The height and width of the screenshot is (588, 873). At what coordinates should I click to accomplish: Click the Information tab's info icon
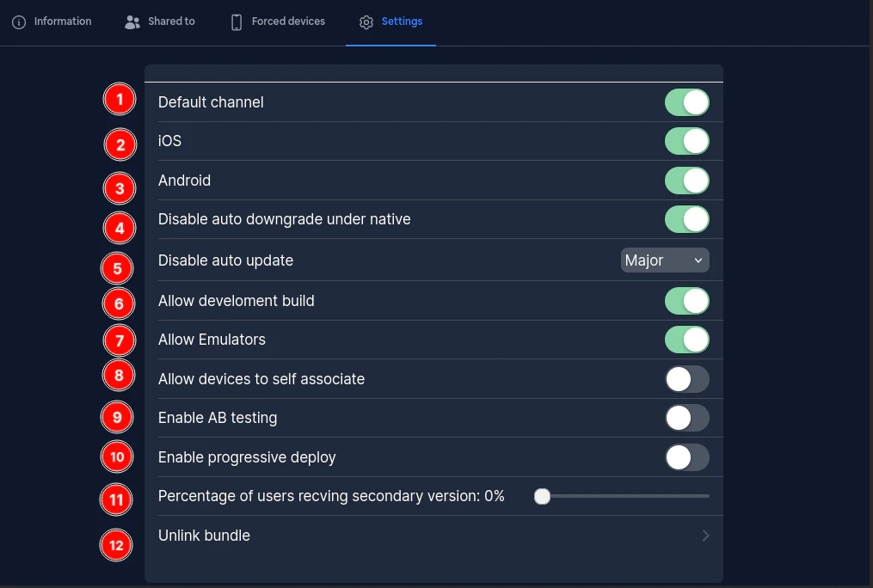click(x=19, y=22)
